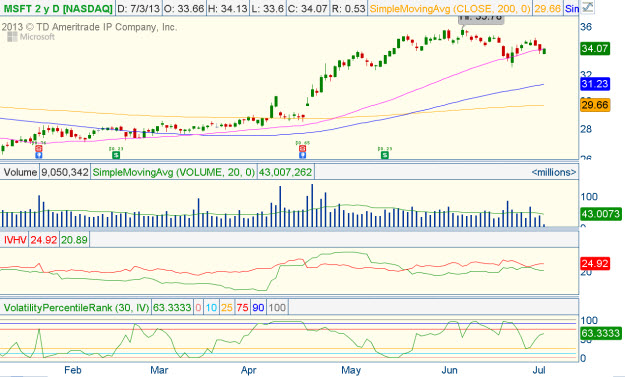Viewport: 625px width, 377px height.
Task: Click the green 20.89 IVHV header value
Action: [74, 240]
